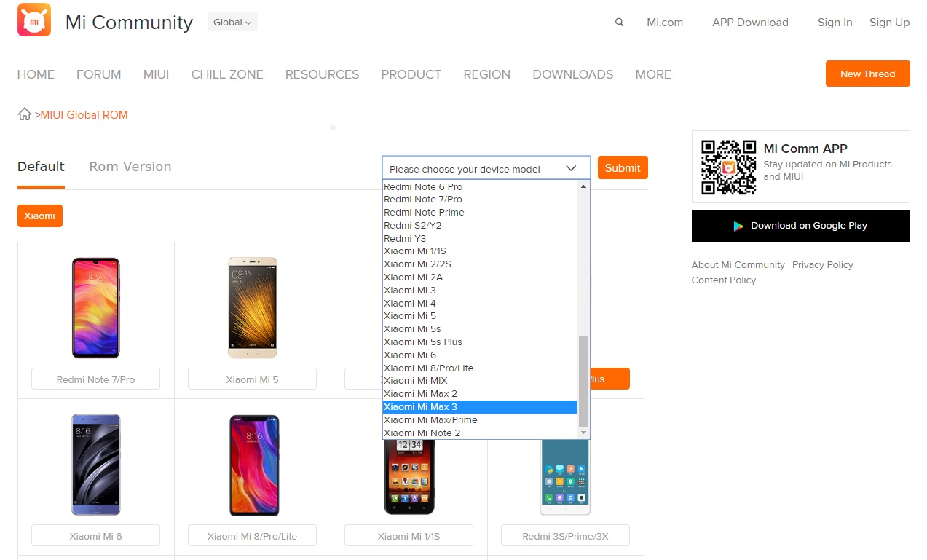Open the MORE menu
The image size is (927, 560).
pos(653,74)
